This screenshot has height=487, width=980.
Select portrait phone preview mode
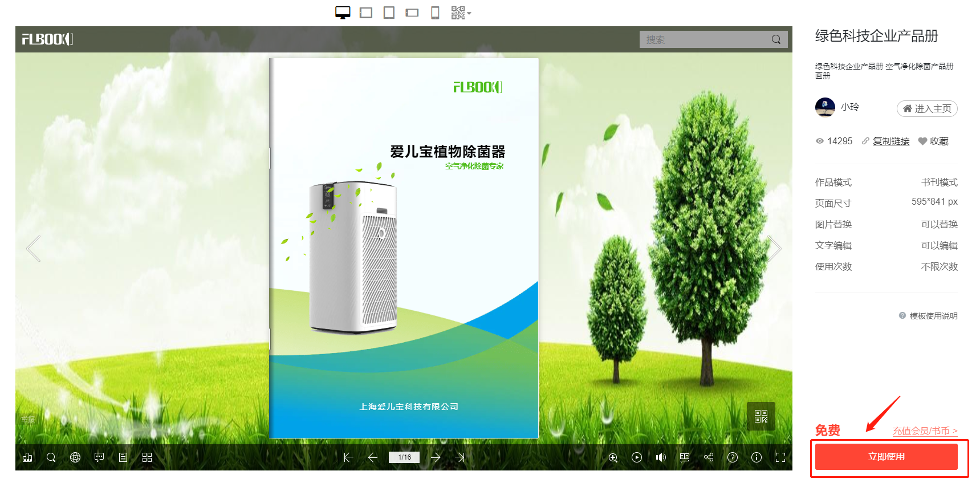click(435, 13)
